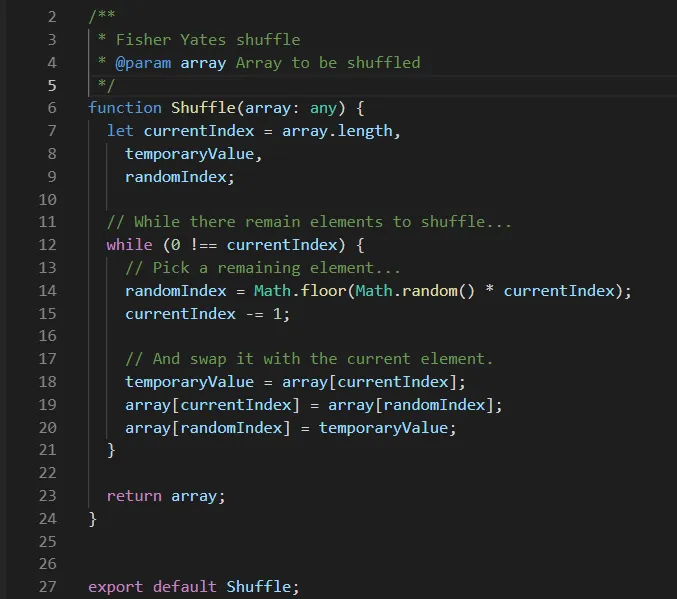This screenshot has height=599, width=677.
Task: Click the 'let' keyword on line 7
Action: (120, 131)
